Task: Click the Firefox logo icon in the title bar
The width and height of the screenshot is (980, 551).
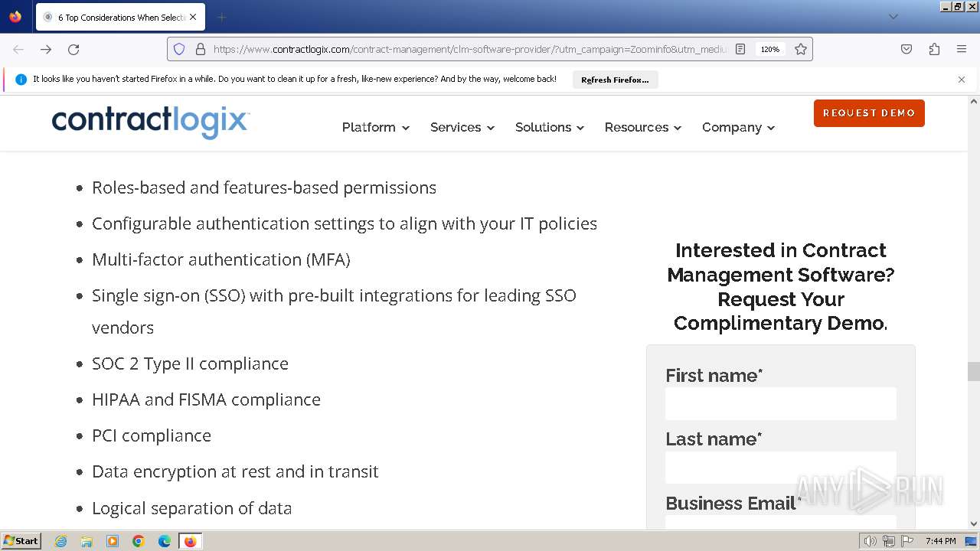Action: [x=15, y=16]
